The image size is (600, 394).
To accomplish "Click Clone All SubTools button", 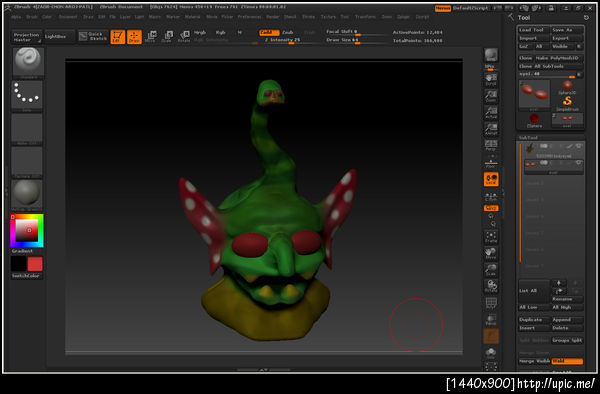I will click(551, 66).
